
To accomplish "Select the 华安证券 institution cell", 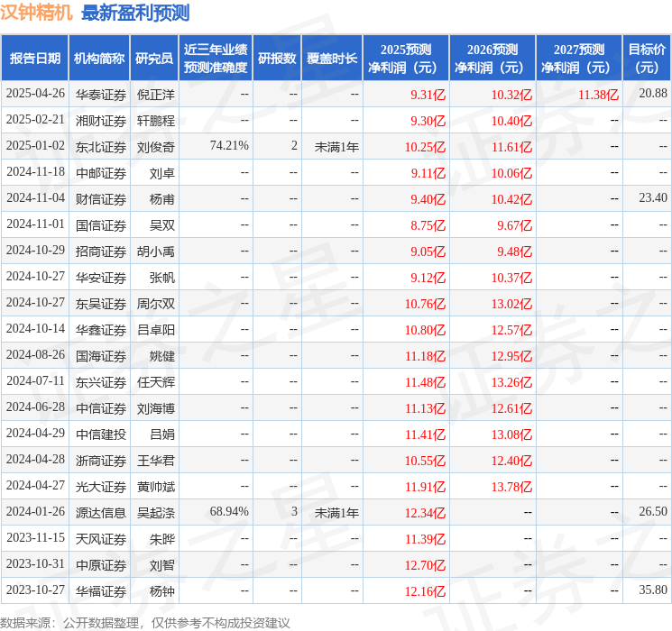I will pos(101,278).
